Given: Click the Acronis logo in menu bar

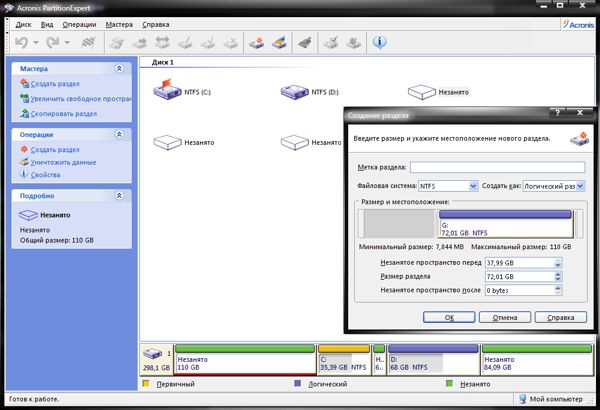Looking at the screenshot, I should click(578, 25).
